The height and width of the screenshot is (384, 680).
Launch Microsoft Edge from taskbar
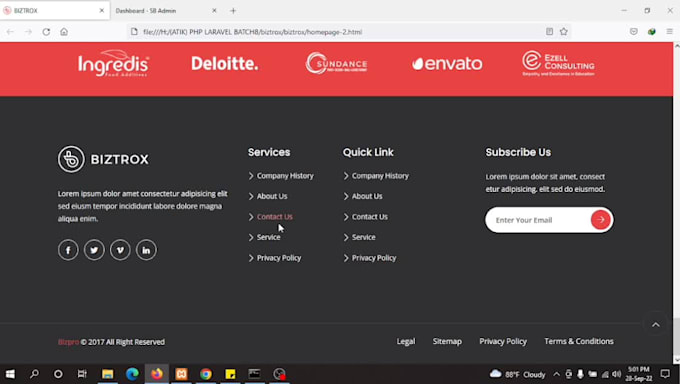tap(132, 374)
